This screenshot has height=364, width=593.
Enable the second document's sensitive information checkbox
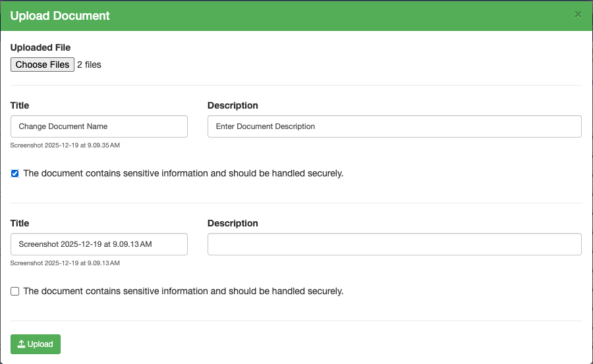(15, 291)
